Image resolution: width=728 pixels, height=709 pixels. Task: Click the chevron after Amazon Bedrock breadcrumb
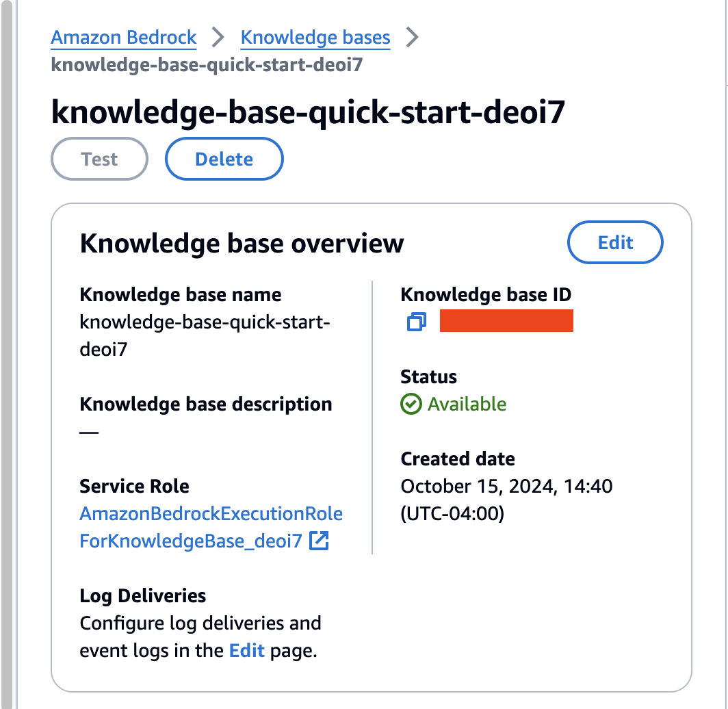[218, 38]
